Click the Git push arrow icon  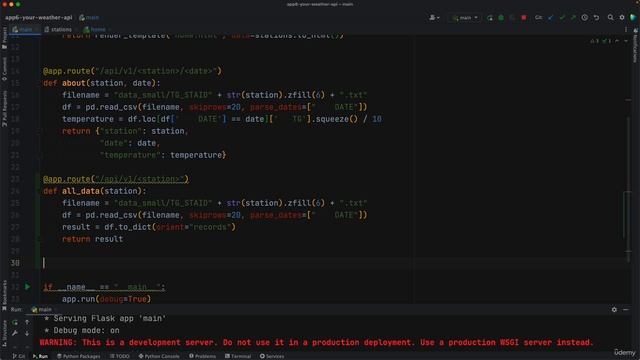(573, 18)
